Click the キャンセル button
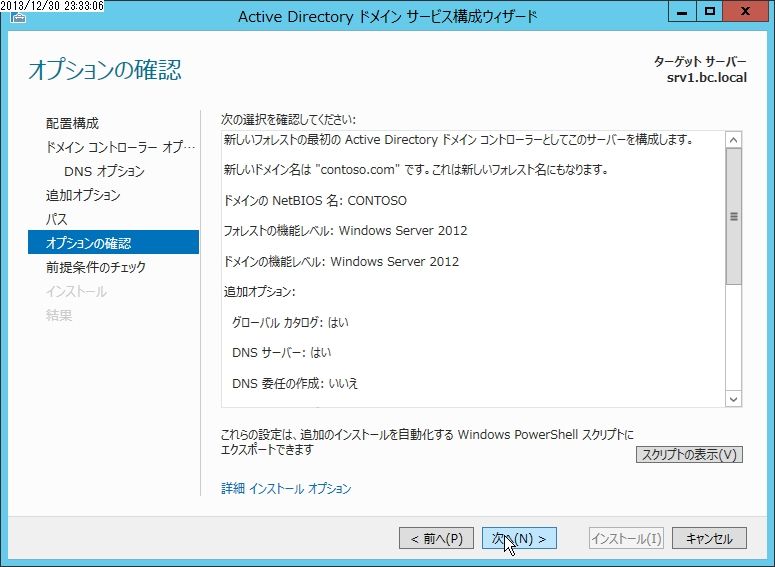 pyautogui.click(x=709, y=538)
